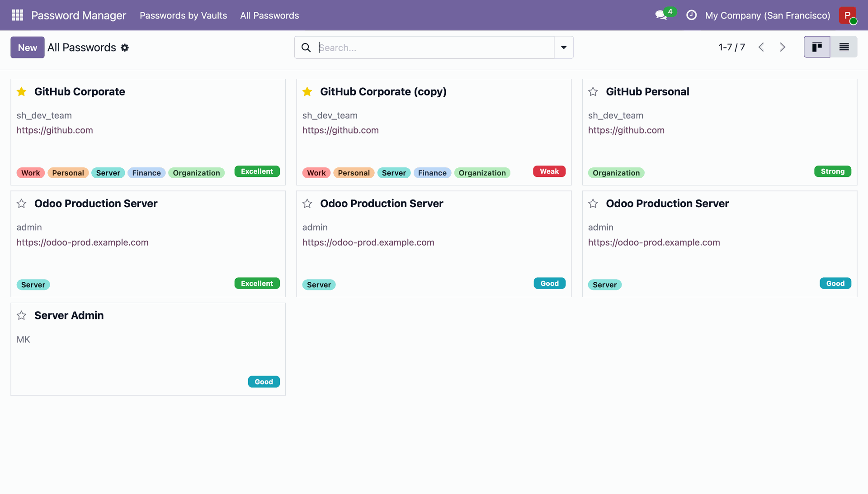The image size is (868, 494).
Task: Click the Weak strength badge
Action: pos(549,171)
